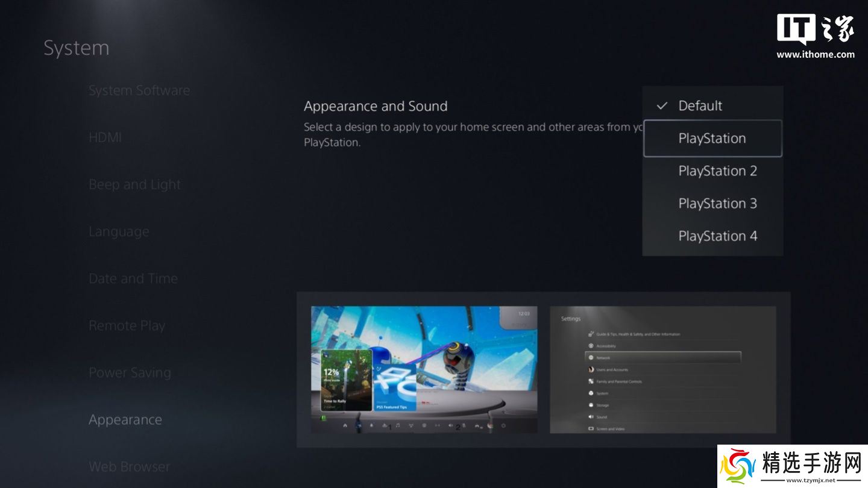868x488 pixels.
Task: Click the IT之家 logo in the corner
Action: click(x=815, y=30)
